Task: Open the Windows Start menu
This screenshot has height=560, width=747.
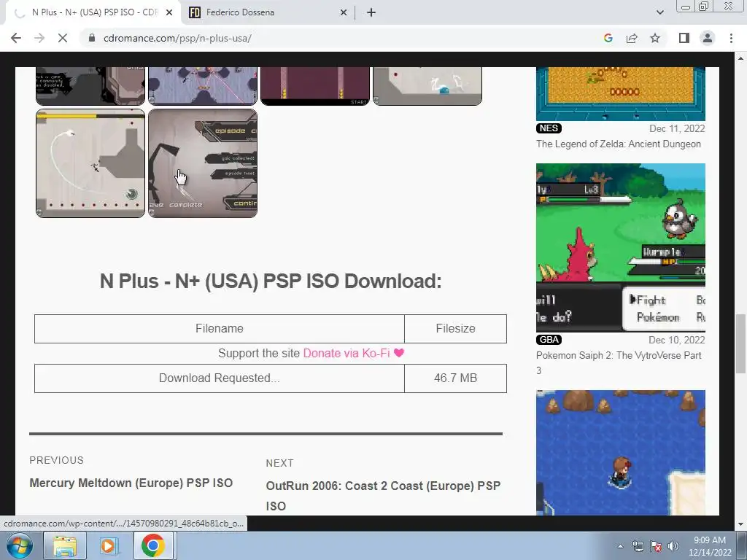Action: click(20, 545)
